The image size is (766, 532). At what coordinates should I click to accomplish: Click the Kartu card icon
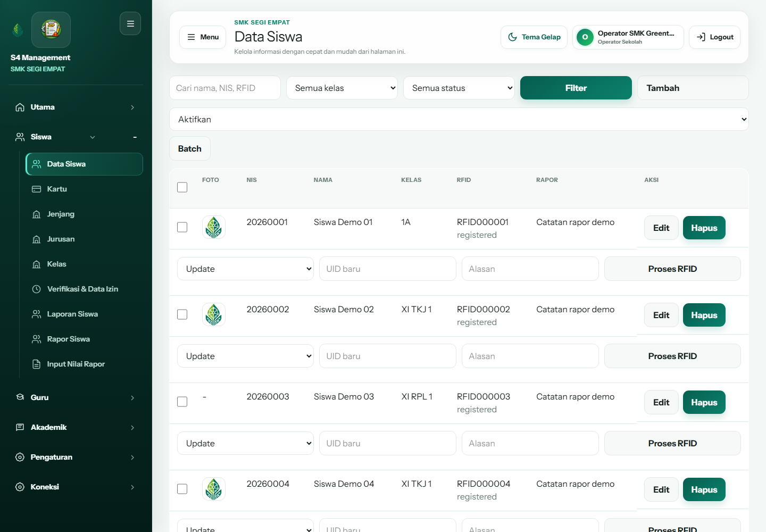(37, 189)
